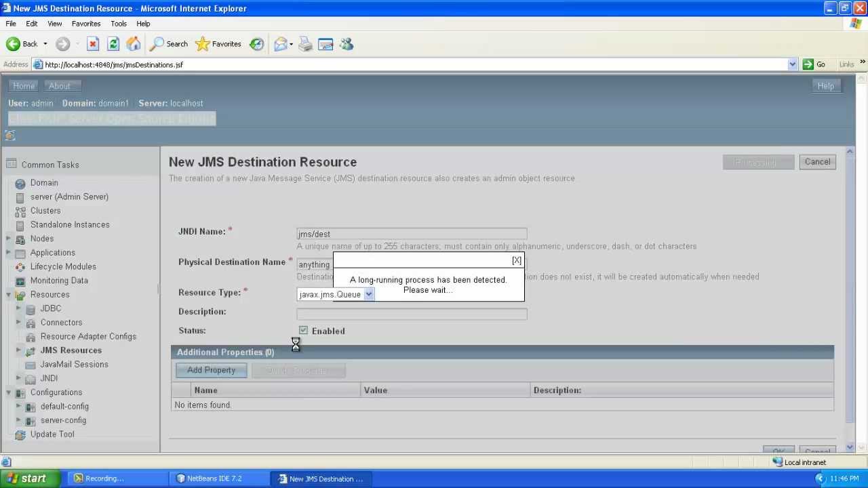Click the Domain tree icon
868x488 pixels.
coord(20,183)
